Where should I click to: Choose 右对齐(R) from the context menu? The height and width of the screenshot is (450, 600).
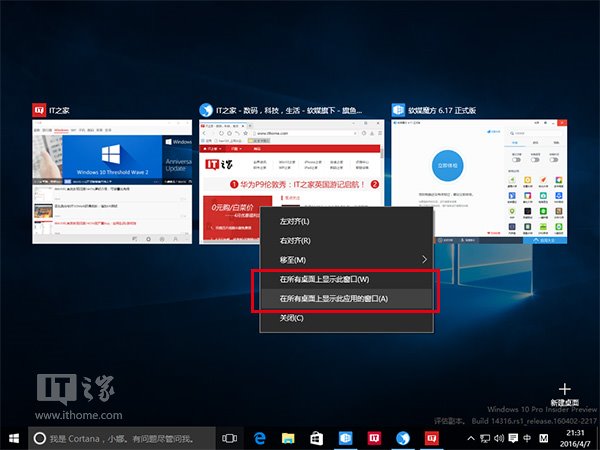(x=346, y=241)
